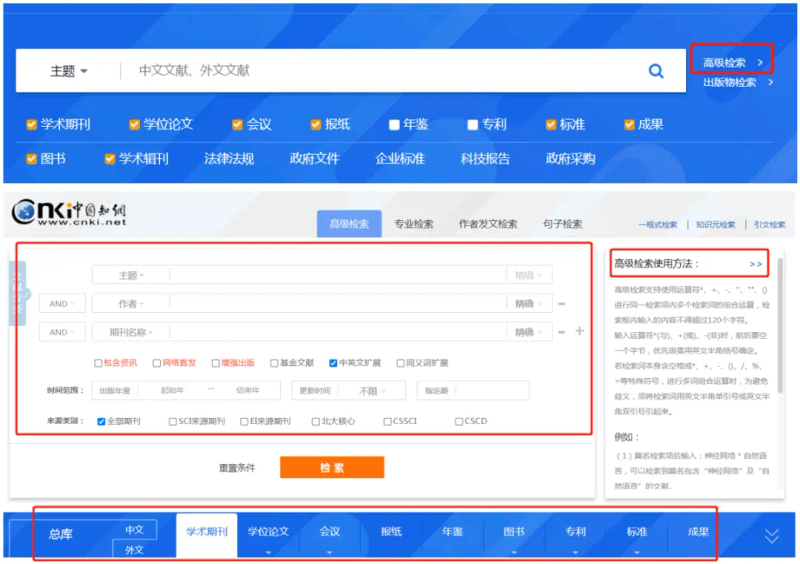
Task: Uncheck 图书 checkbox in top categories
Action: pos(32,159)
